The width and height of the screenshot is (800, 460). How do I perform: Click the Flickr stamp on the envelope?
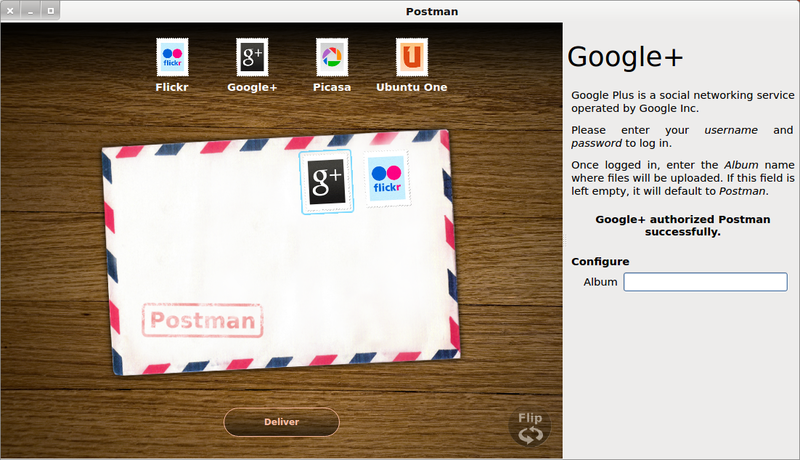387,179
